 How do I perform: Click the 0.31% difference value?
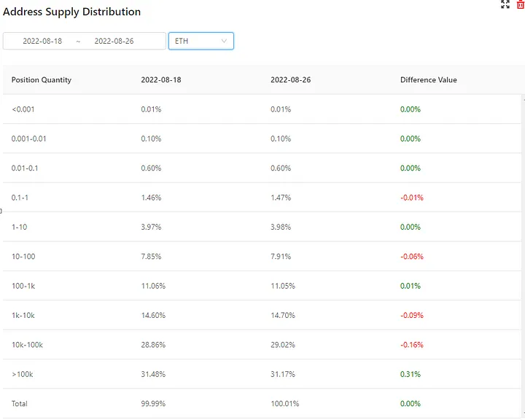(411, 374)
